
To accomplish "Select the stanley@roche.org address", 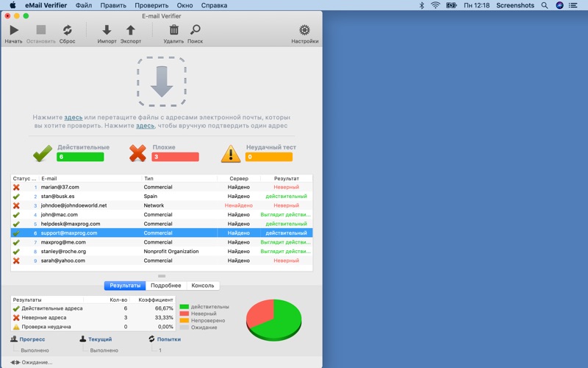I will [63, 252].
